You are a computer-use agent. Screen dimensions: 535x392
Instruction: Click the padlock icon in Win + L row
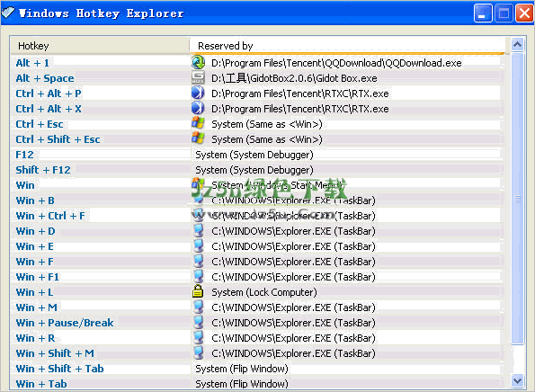pyautogui.click(x=198, y=291)
